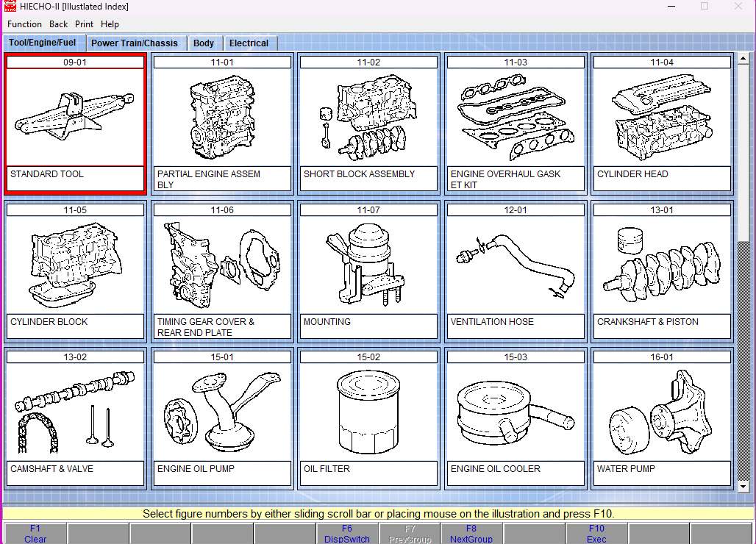Select the Engine Oil Cooler illustration
Image resolution: width=756 pixels, height=544 pixels.
coord(516,412)
